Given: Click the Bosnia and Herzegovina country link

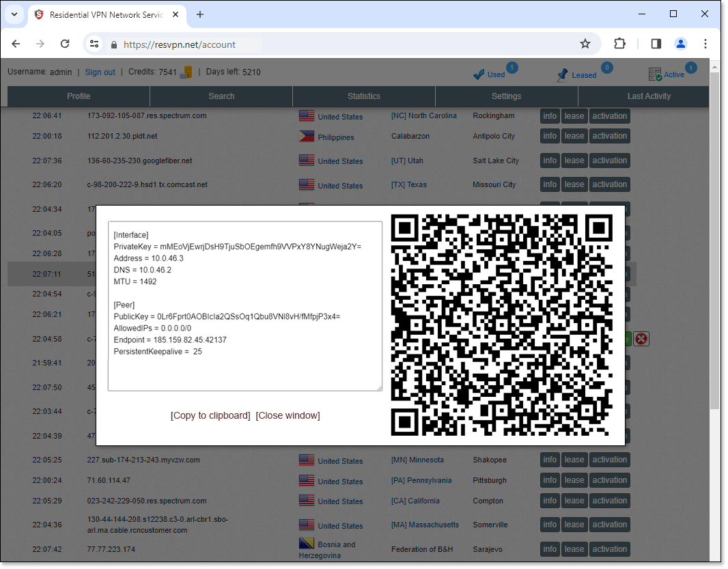Looking at the screenshot, I should [327, 549].
